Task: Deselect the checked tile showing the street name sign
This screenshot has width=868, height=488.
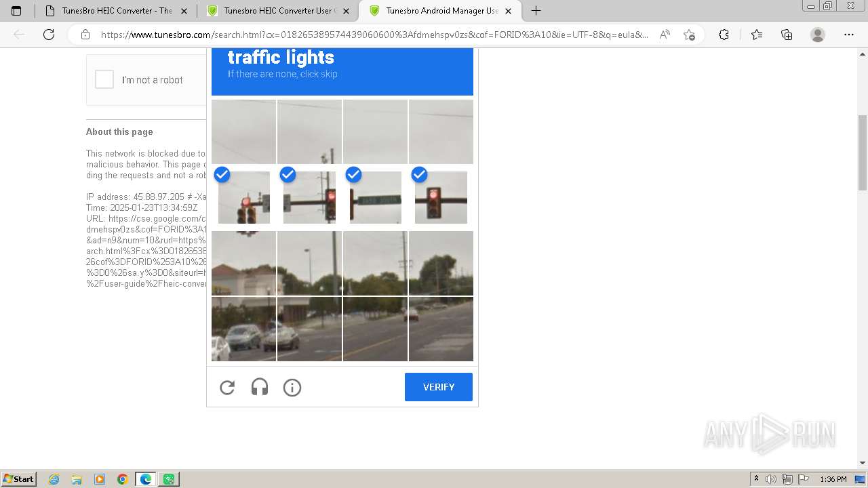Action: point(375,197)
